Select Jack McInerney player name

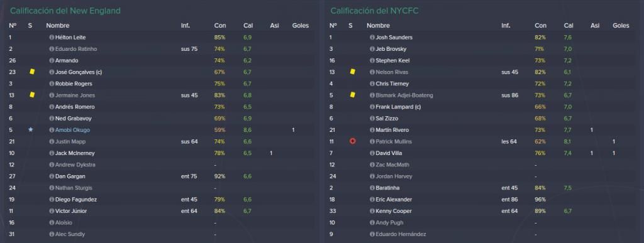click(x=75, y=153)
